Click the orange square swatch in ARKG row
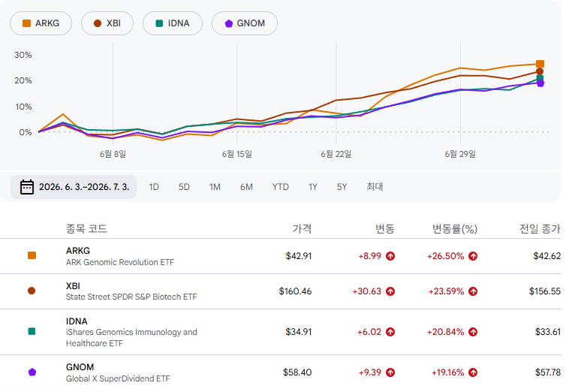The image size is (572, 392). tap(32, 255)
